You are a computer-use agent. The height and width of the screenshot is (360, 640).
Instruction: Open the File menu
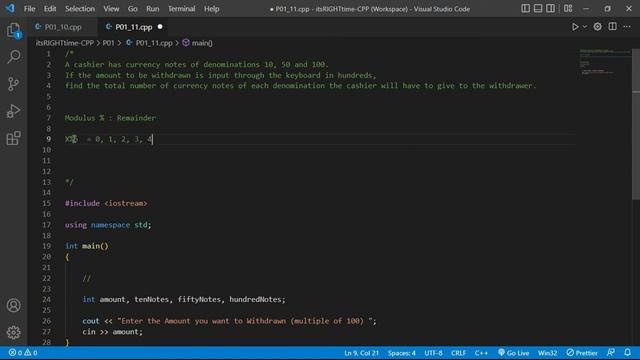pyautogui.click(x=29, y=9)
